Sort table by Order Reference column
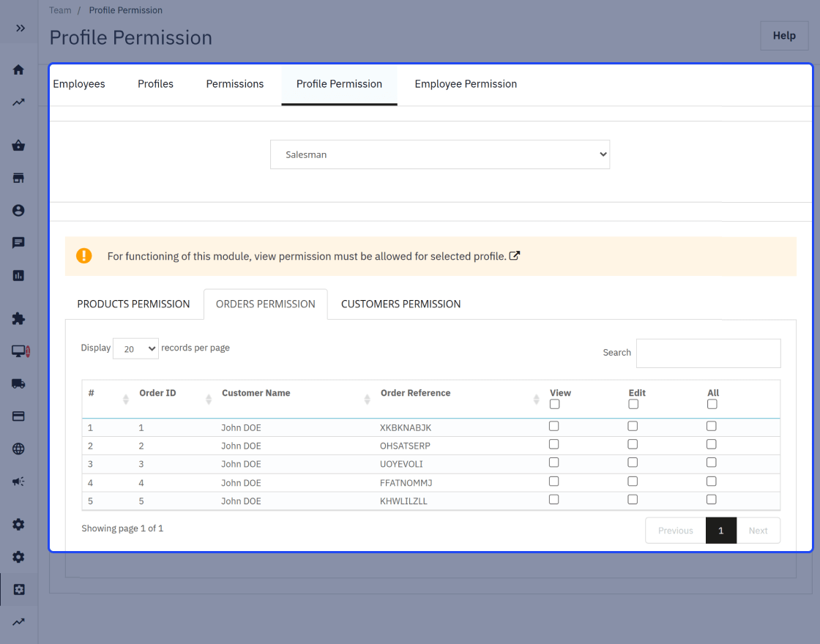The width and height of the screenshot is (820, 644). [x=536, y=400]
